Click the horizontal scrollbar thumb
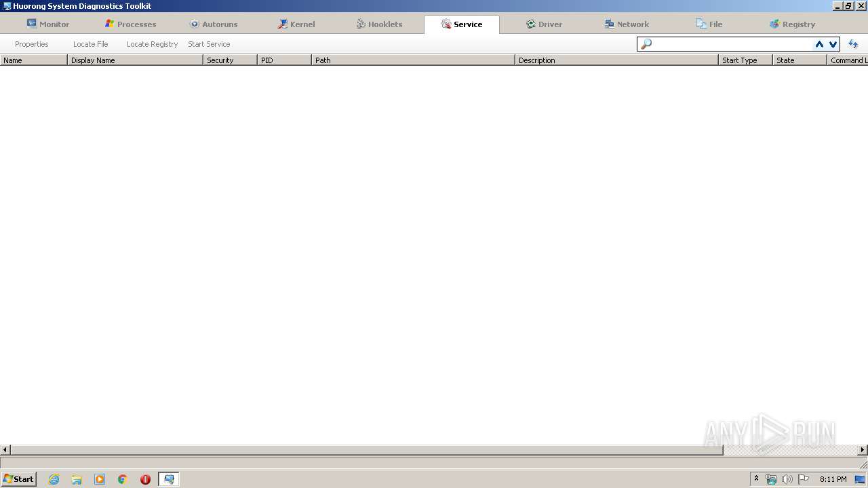 pyautogui.click(x=367, y=449)
